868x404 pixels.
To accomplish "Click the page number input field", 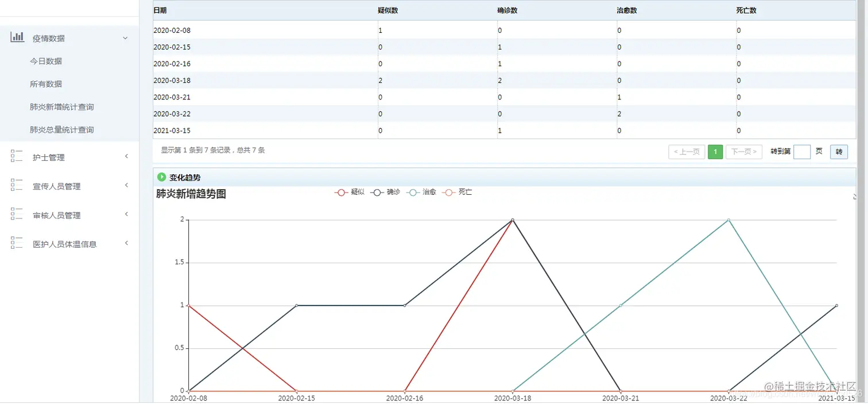I will 802,152.
